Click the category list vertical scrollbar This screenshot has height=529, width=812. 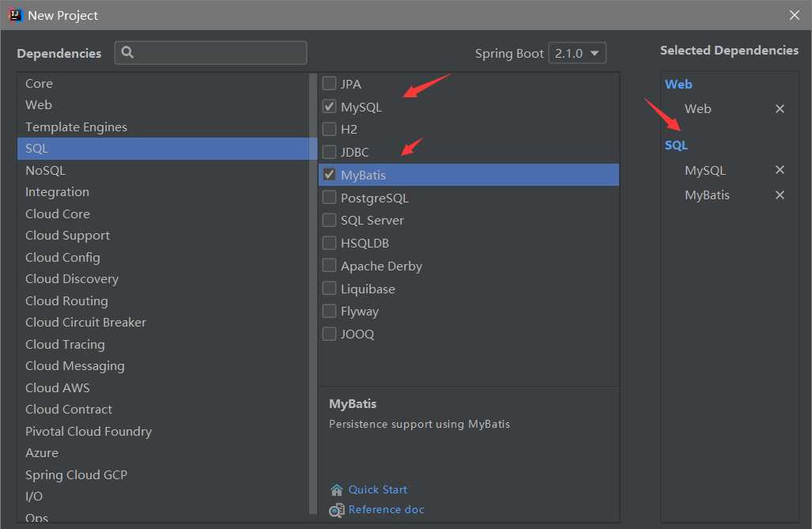313,293
